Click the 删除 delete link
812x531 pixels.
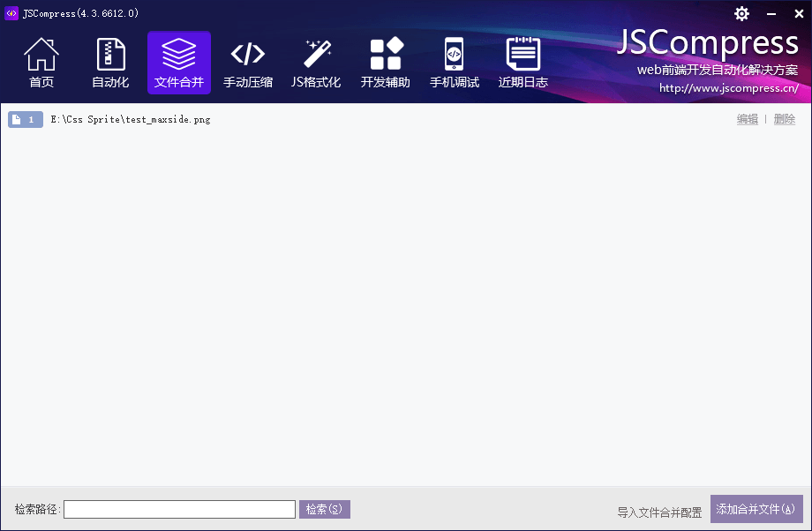[784, 120]
